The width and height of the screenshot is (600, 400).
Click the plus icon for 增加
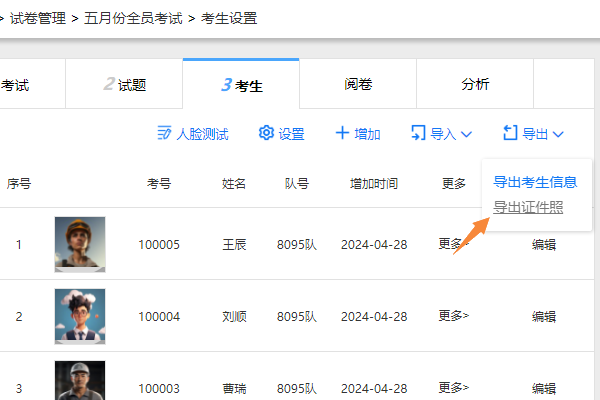tap(342, 133)
